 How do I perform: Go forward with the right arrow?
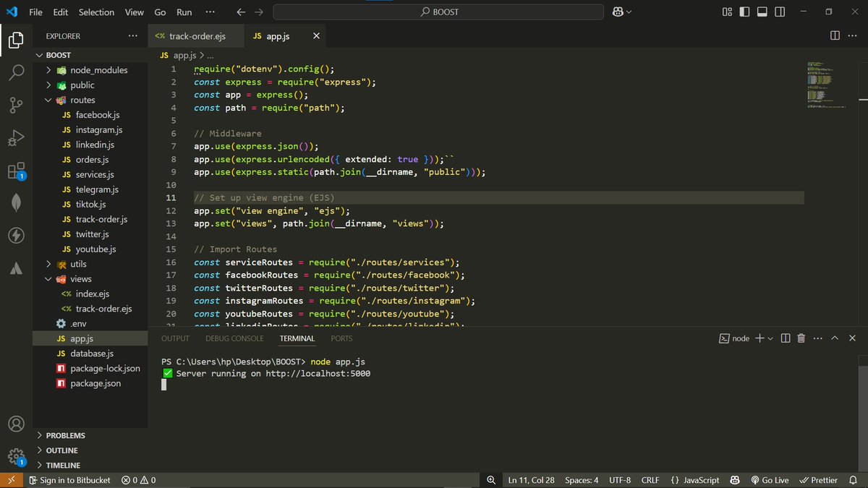tap(259, 12)
